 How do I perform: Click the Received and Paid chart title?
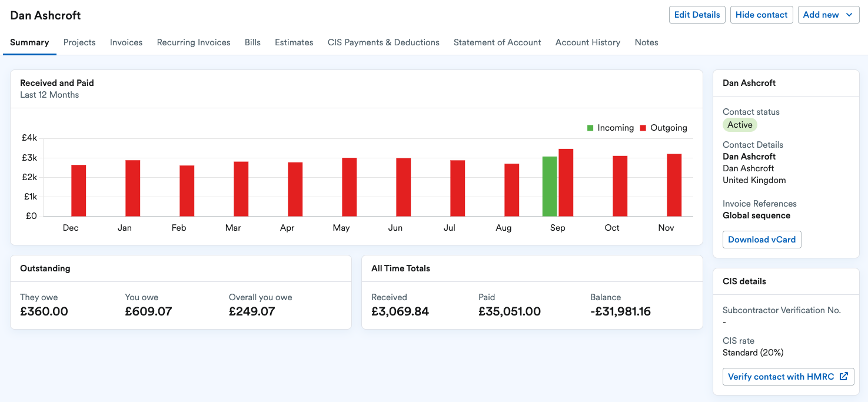click(x=57, y=83)
